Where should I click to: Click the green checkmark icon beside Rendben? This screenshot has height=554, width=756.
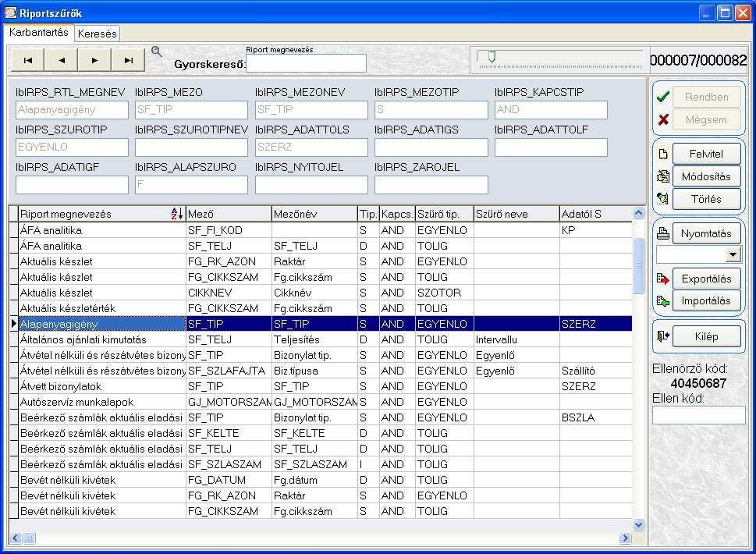(x=663, y=97)
